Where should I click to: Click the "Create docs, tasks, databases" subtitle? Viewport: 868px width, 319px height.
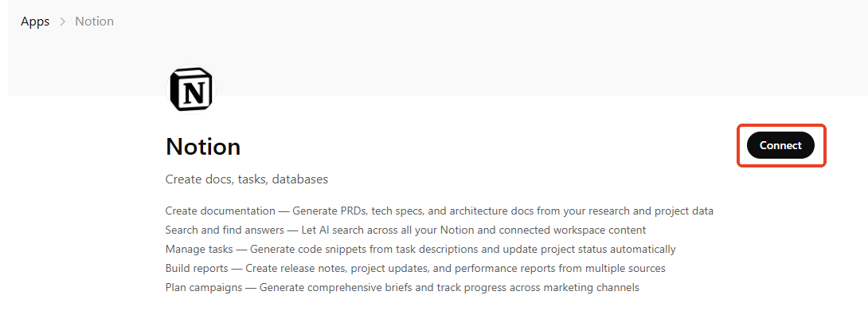click(x=246, y=179)
